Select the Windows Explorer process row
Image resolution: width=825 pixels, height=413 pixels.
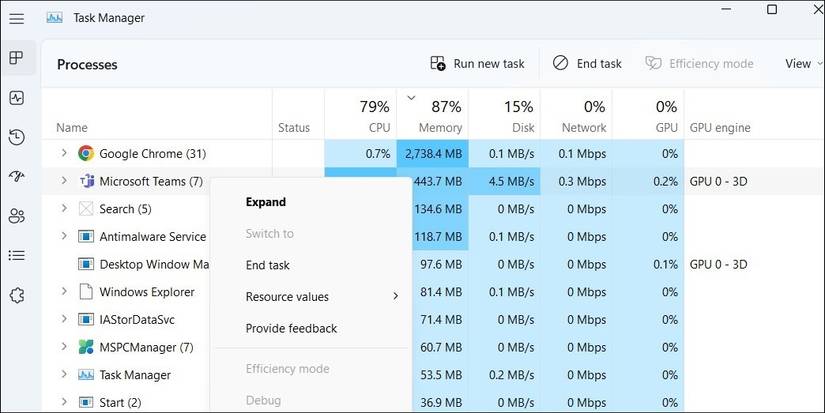tap(147, 292)
